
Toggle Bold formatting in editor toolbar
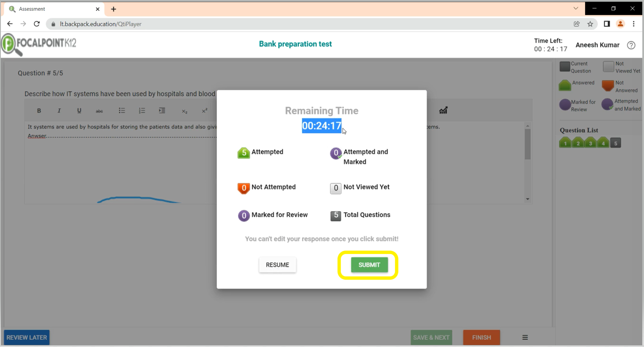(39, 111)
